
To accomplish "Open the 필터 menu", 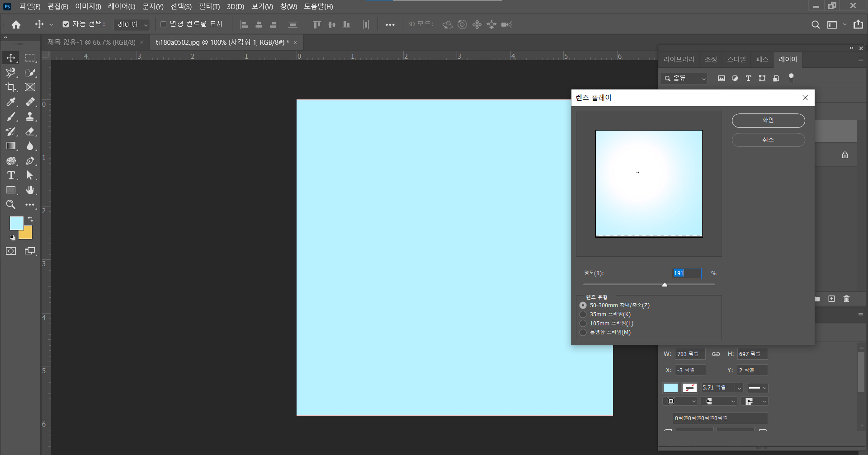I will 209,6.
